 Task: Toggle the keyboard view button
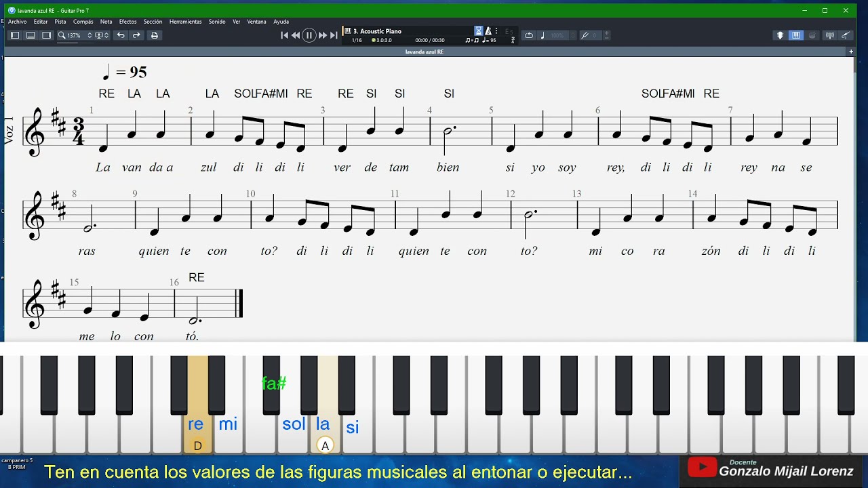[796, 35]
